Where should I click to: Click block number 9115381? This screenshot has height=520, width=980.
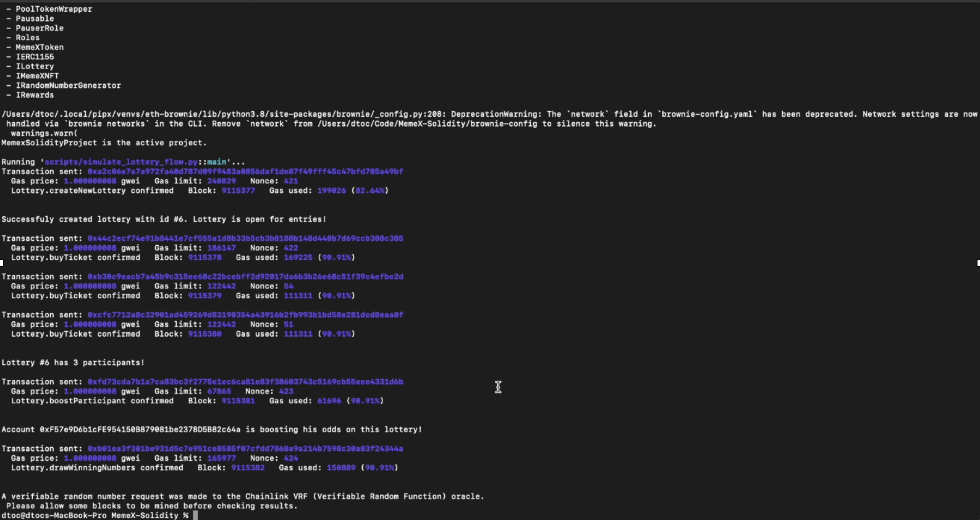(238, 401)
